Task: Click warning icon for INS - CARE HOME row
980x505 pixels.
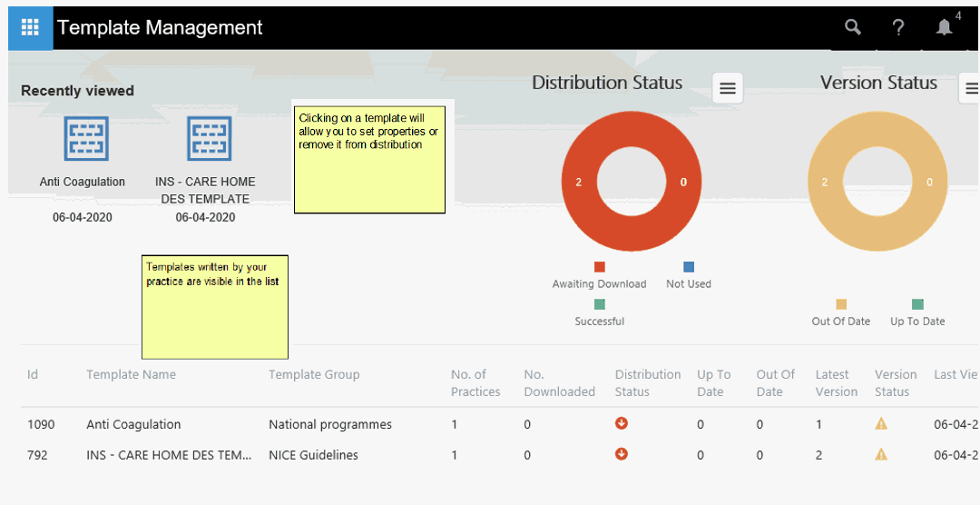Action: coord(881,454)
